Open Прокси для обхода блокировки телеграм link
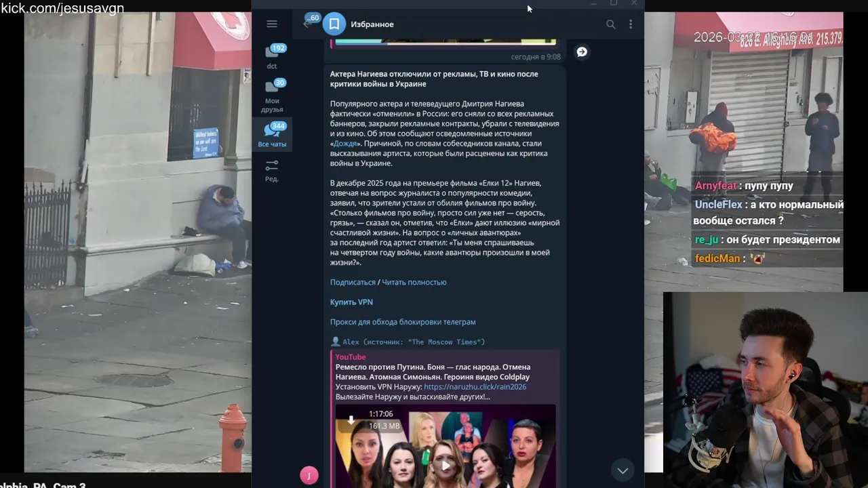The height and width of the screenshot is (488, 868). click(x=403, y=322)
